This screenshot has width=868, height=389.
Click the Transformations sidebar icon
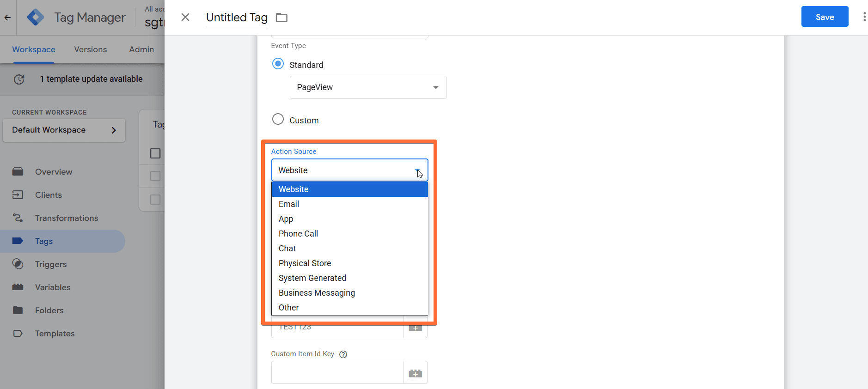pyautogui.click(x=18, y=218)
